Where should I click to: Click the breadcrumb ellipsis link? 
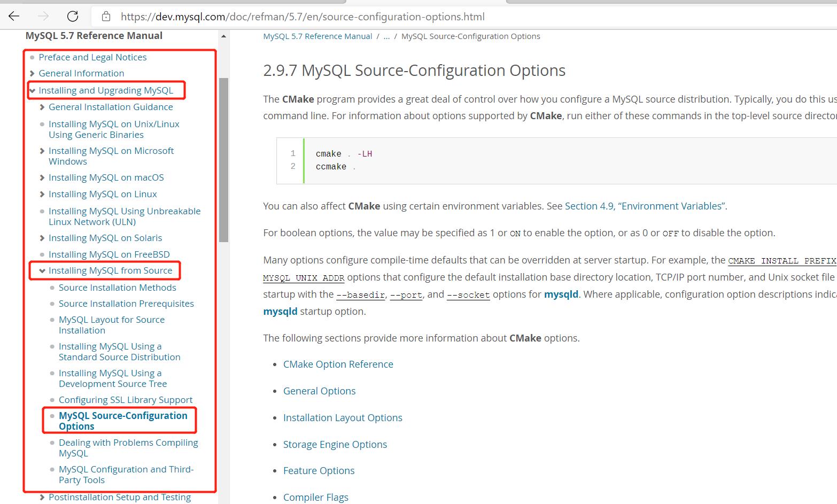tap(386, 36)
